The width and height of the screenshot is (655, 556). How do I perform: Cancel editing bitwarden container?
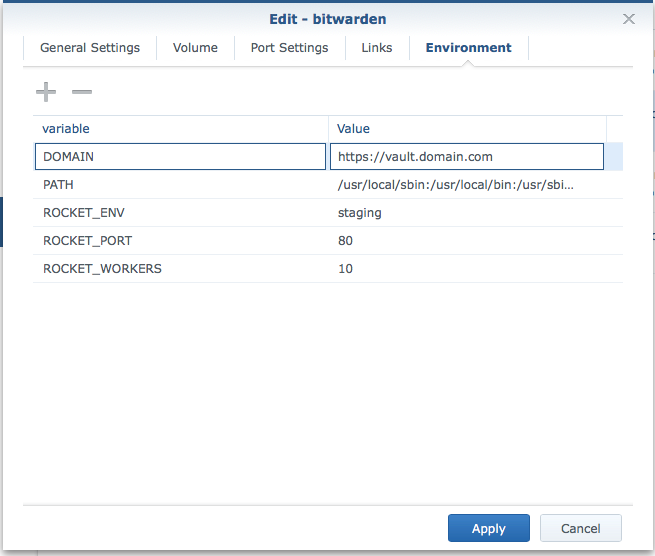click(x=581, y=528)
